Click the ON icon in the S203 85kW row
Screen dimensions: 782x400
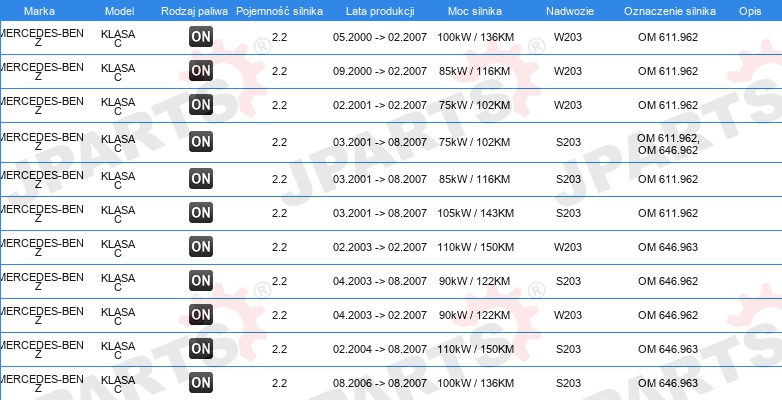click(201, 179)
